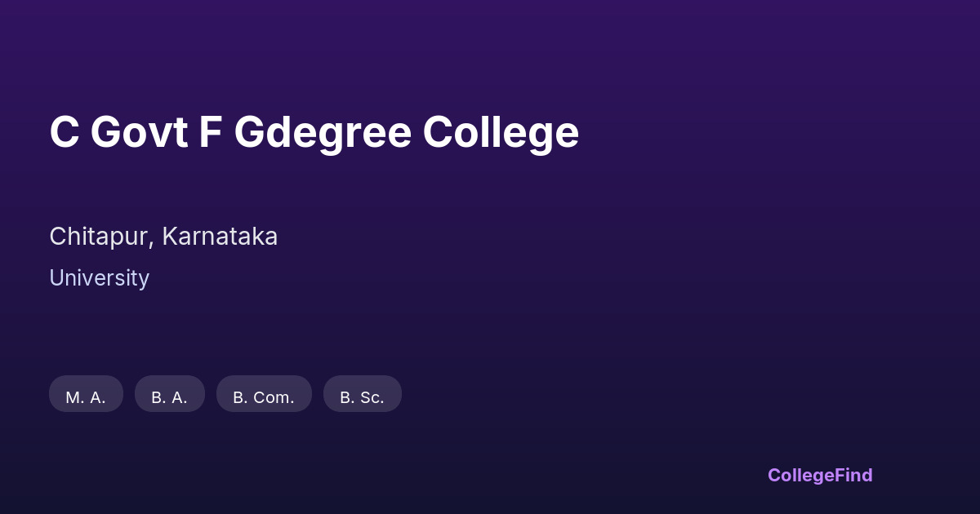Image resolution: width=980 pixels, height=514 pixels.
Task: Click "Karnataka" in the location line
Action: 220,237
